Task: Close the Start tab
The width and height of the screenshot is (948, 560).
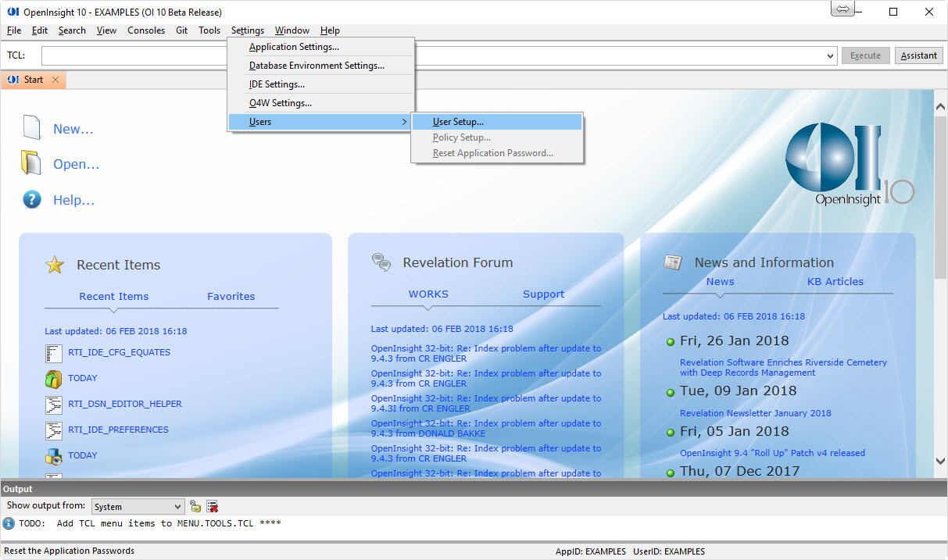Action: pyautogui.click(x=55, y=80)
